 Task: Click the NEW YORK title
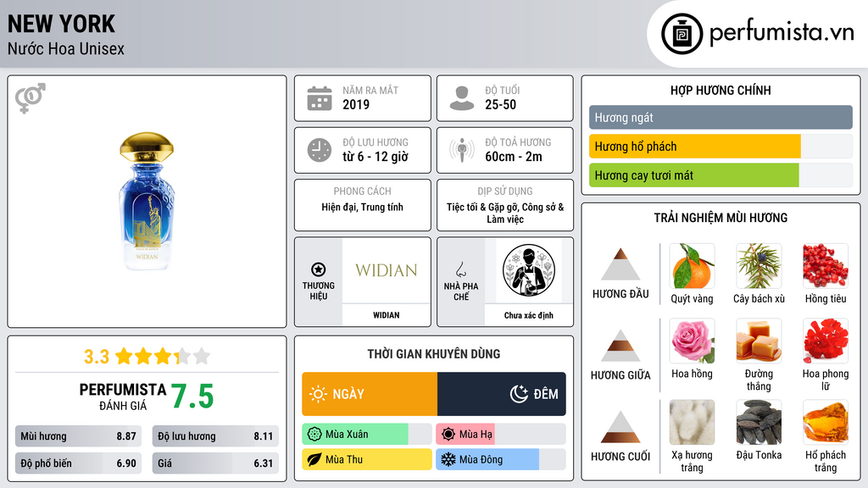pyautogui.click(x=61, y=24)
